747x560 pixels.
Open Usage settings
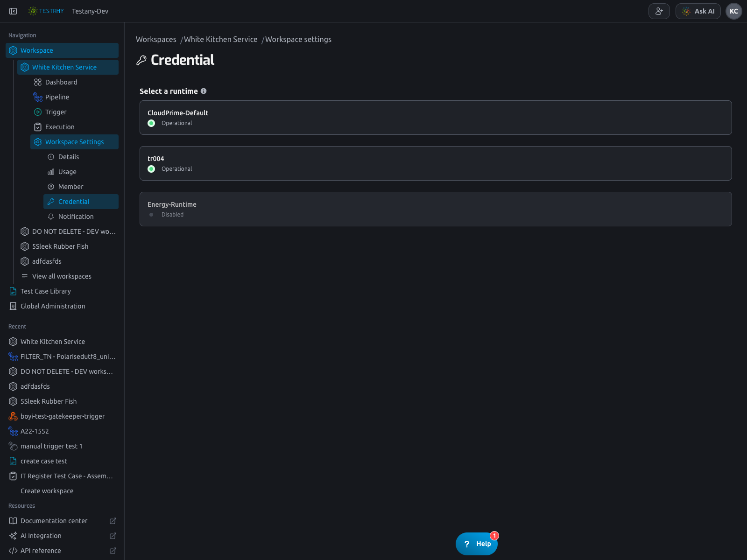(x=81, y=172)
